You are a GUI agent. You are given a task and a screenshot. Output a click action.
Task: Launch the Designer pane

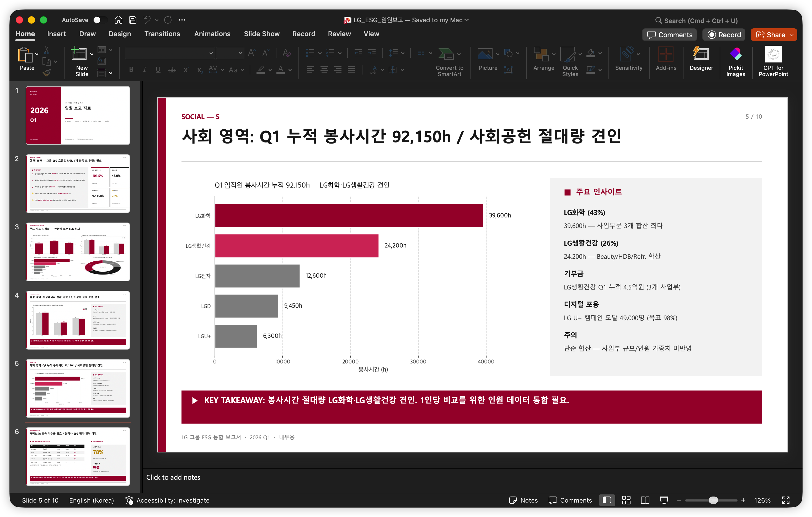701,59
